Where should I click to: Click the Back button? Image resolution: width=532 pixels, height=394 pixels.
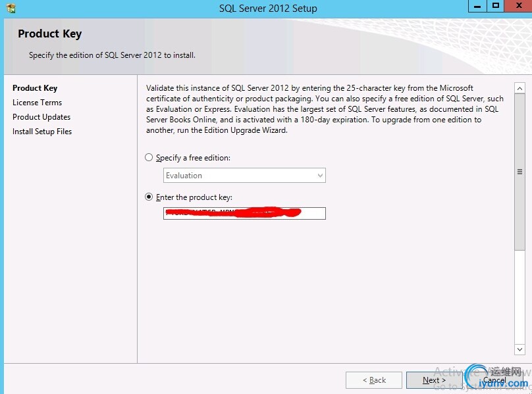(x=374, y=380)
